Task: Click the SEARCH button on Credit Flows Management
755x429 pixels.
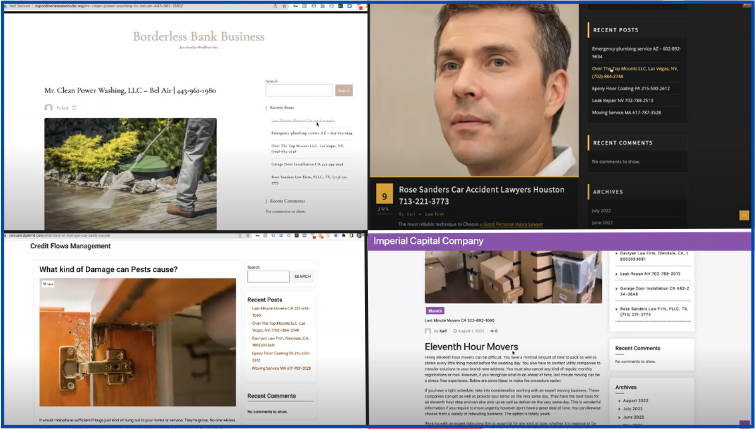Action: (302, 276)
